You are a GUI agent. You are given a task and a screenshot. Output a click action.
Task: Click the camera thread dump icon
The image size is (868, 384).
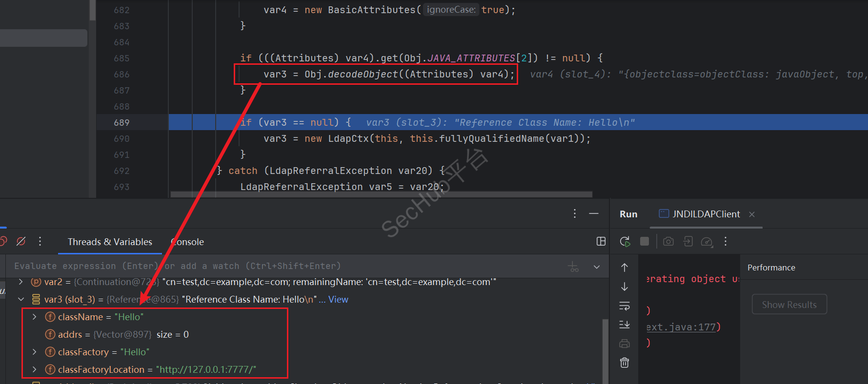pyautogui.click(x=668, y=242)
